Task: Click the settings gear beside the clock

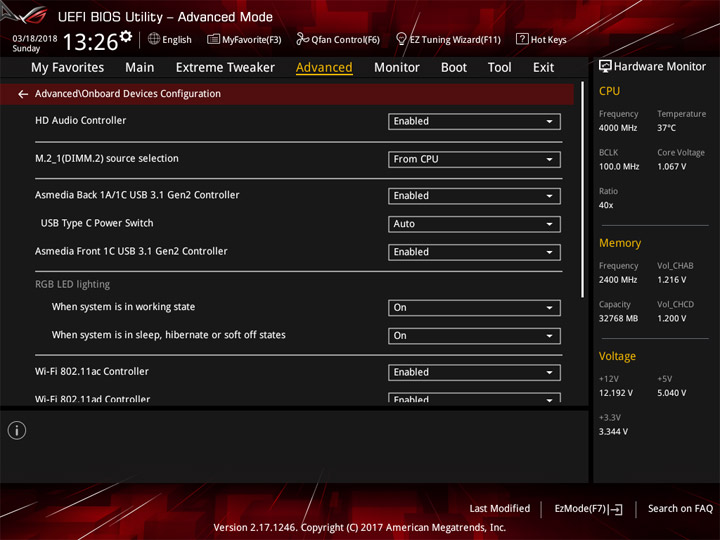Action: click(x=125, y=36)
